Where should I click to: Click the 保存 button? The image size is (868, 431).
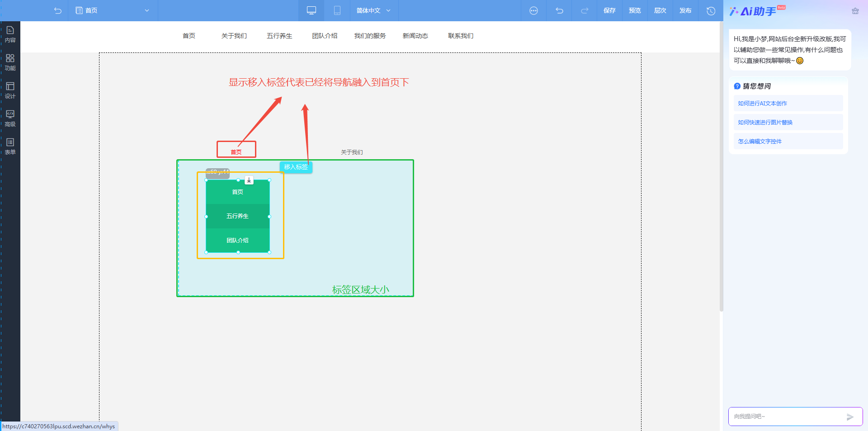coord(609,10)
